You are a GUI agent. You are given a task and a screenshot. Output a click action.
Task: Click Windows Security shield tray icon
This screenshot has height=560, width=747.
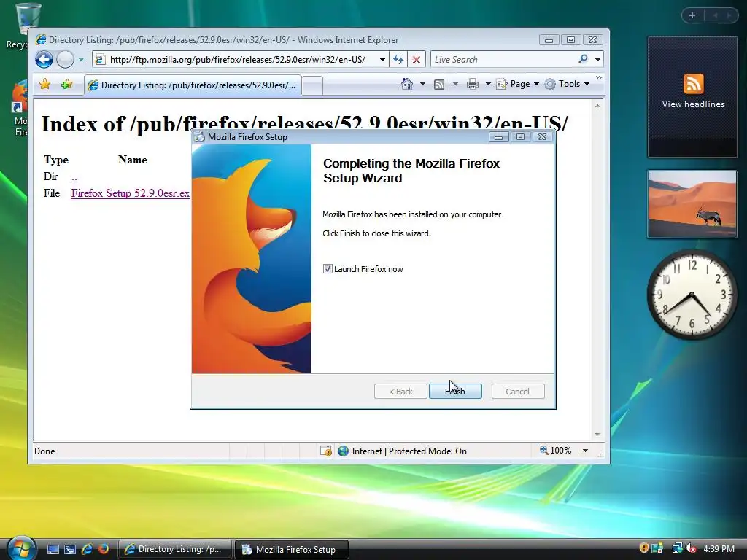pyautogui.click(x=643, y=548)
